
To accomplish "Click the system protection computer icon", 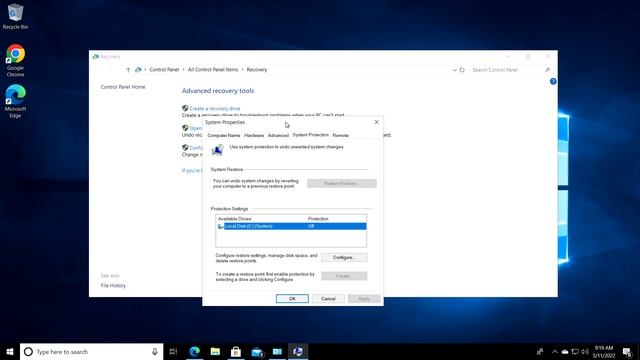I will (218, 150).
